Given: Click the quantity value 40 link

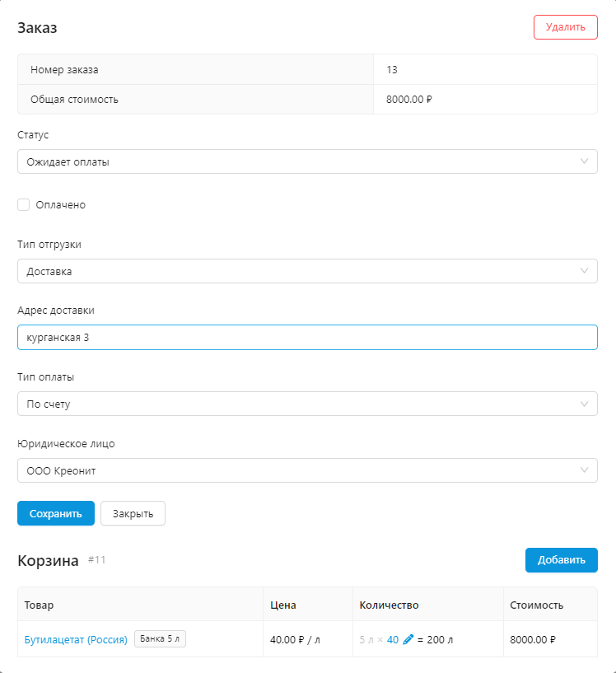Looking at the screenshot, I should coord(393,639).
